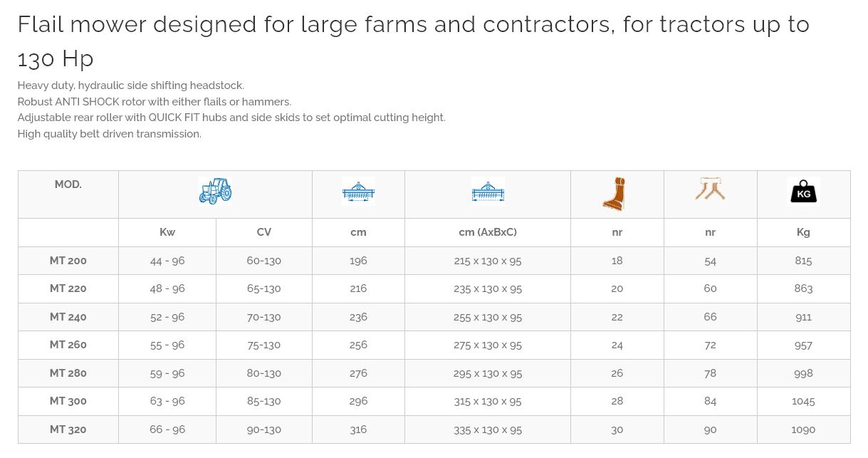Click the Y-shaped flail blades icon
This screenshot has height=458, width=868.
(710, 189)
